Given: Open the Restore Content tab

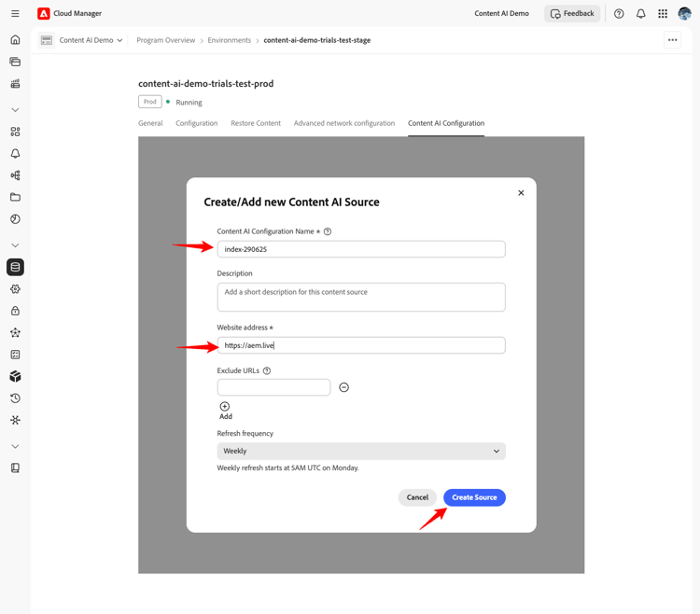Looking at the screenshot, I should tap(256, 123).
